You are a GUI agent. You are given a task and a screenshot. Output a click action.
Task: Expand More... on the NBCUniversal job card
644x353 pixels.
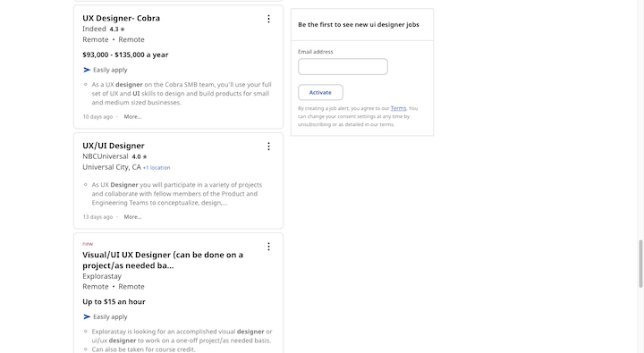tap(132, 217)
